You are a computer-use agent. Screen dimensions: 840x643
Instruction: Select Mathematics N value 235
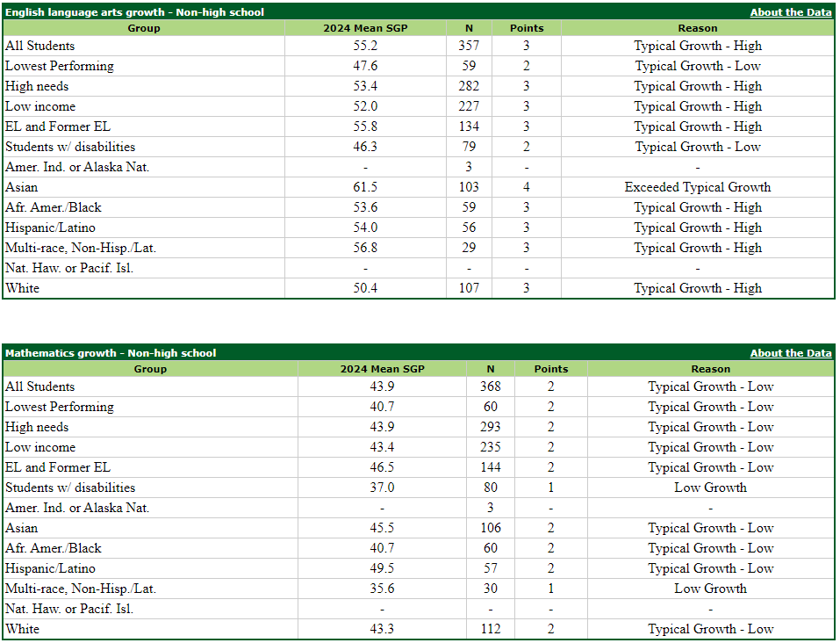[490, 447]
